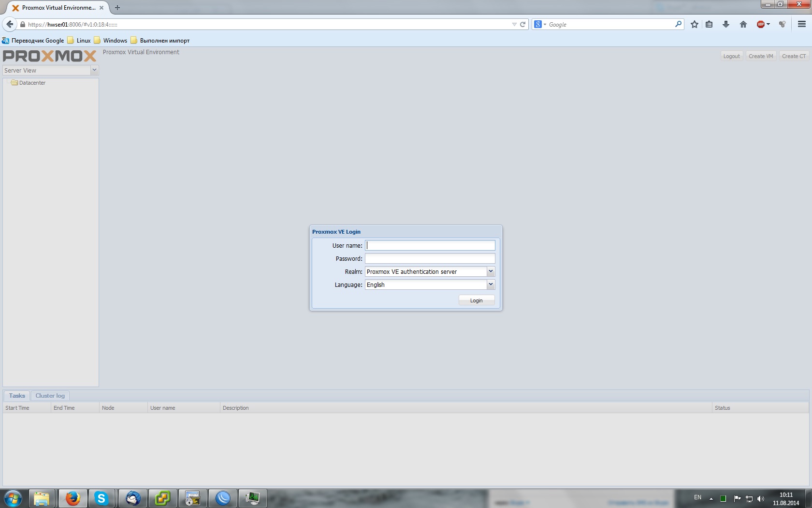The width and height of the screenshot is (812, 508).
Task: Click the site lock icon in URL bar
Action: 22,24
